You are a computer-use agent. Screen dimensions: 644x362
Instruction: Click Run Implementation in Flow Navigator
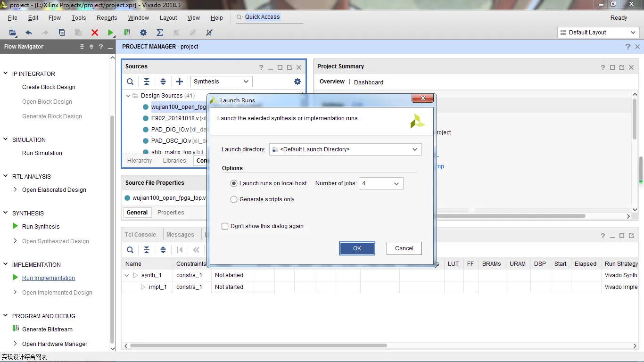(49, 278)
